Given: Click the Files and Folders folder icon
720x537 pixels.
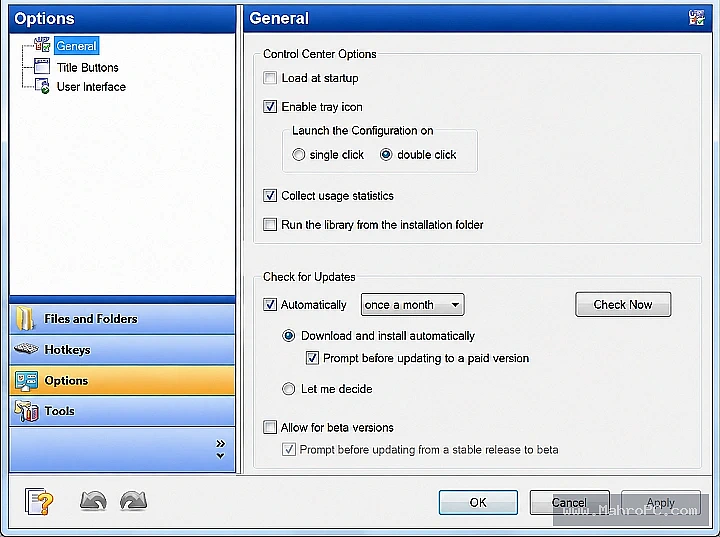Looking at the screenshot, I should [25, 318].
